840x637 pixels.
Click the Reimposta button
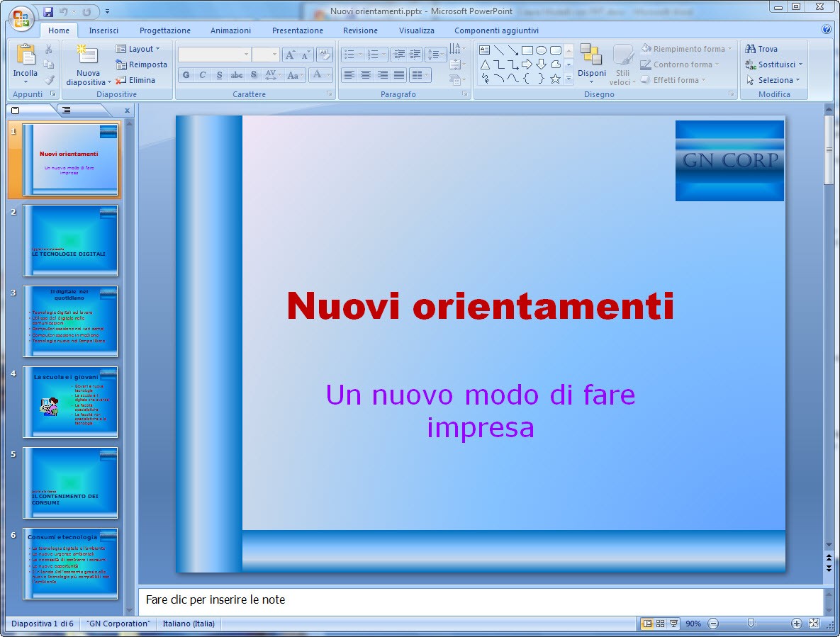(142, 64)
